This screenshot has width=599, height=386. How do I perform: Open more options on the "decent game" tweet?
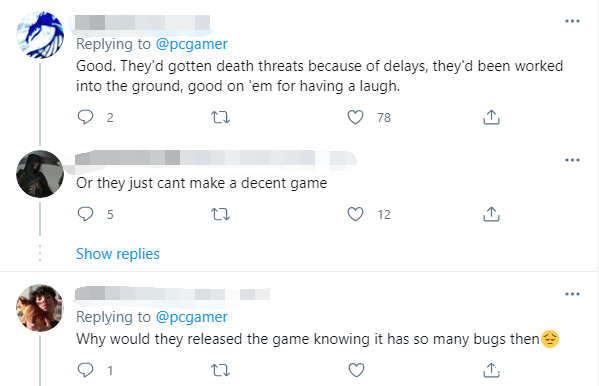572,160
